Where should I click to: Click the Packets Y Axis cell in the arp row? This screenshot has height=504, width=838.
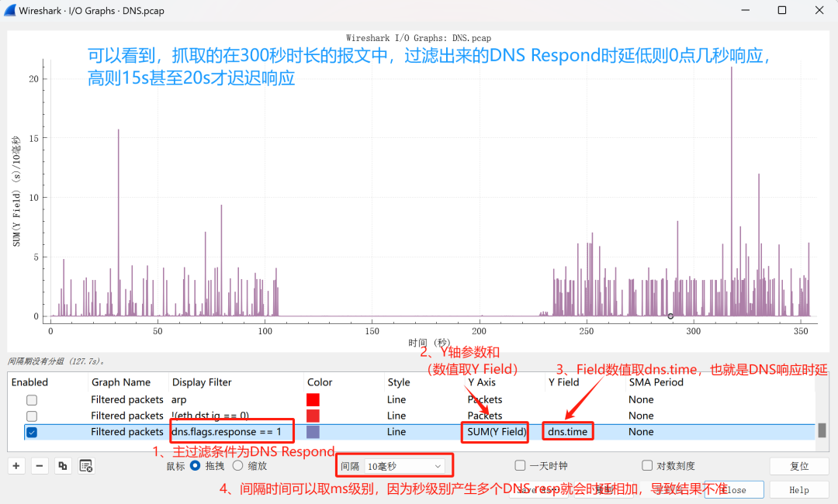point(485,400)
